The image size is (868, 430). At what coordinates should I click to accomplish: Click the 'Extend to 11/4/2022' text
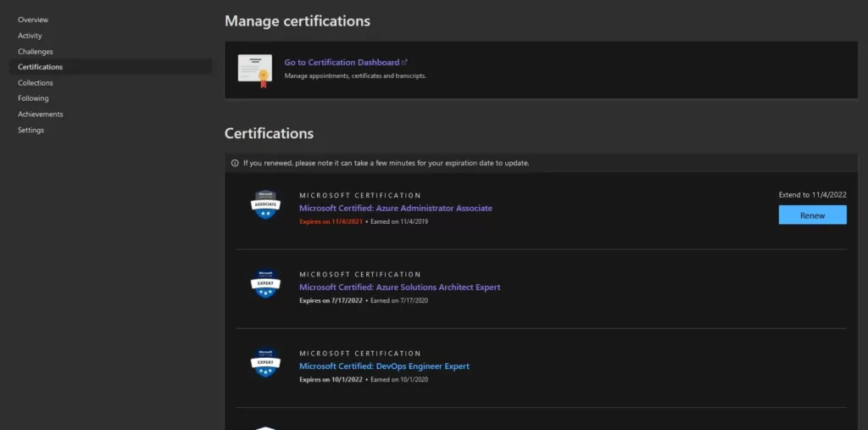[813, 195]
